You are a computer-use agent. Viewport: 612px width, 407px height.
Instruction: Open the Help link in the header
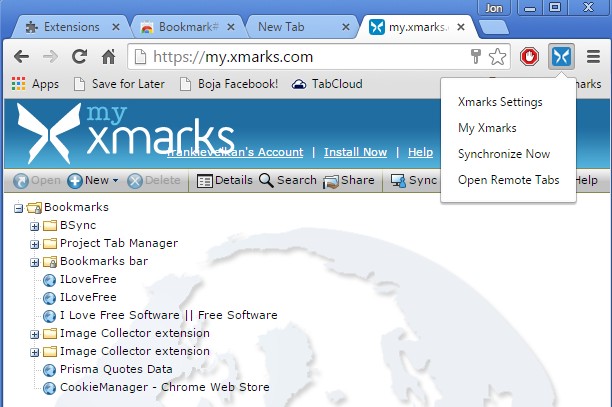[420, 152]
